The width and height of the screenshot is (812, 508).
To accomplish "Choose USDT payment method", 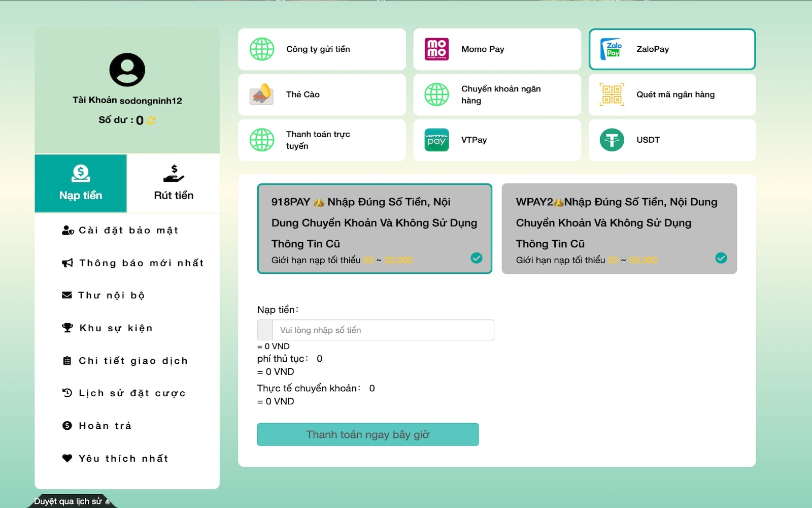I will click(672, 140).
